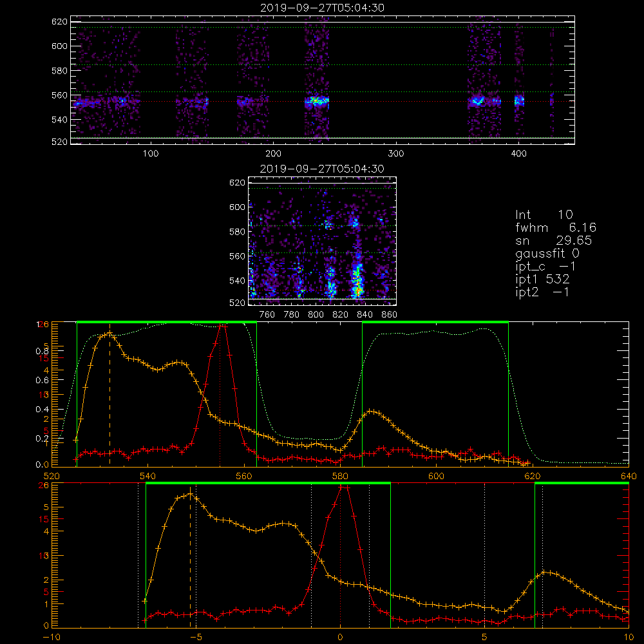This screenshot has width=644, height=644.
Task: Click the brightest blob near 235 in top spectrogram
Action: 317,100
